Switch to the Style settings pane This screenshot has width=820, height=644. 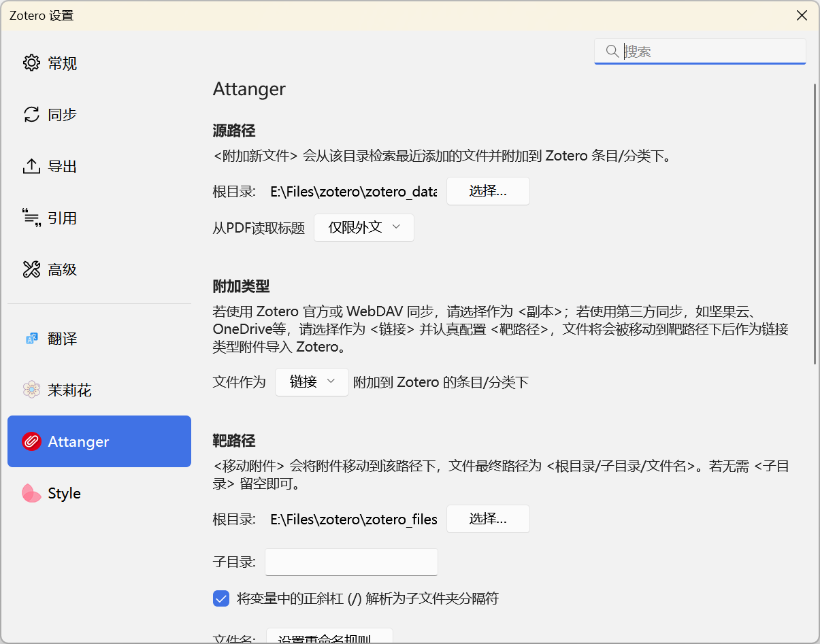[x=65, y=494]
